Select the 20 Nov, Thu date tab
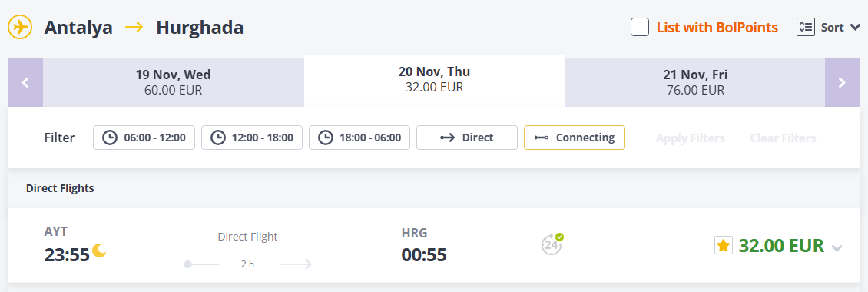Screen dimensions: 868x292 tap(435, 80)
